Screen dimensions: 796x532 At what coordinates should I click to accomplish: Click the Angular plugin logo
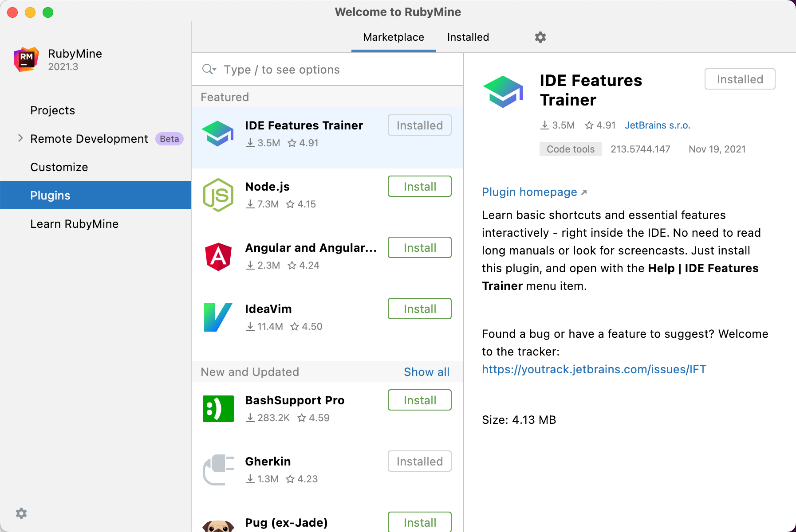[x=218, y=256]
